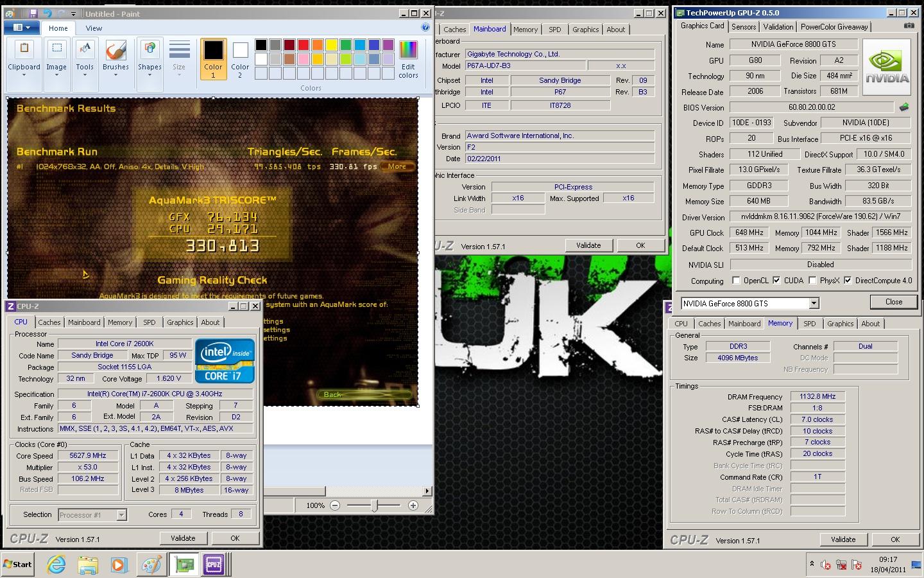The height and width of the screenshot is (578, 924).
Task: Move the Paint zoom slider handle
Action: click(x=375, y=505)
